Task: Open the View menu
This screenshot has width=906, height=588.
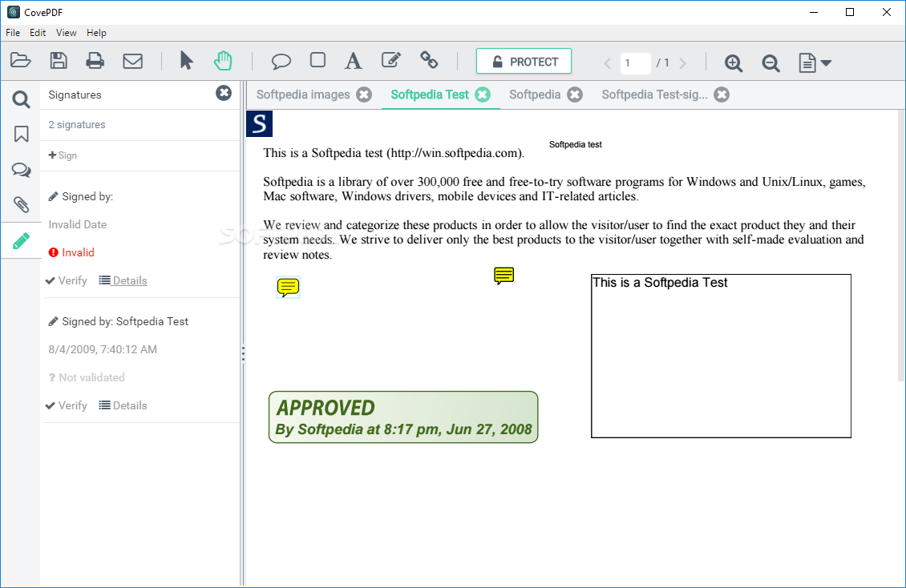Action: (x=66, y=33)
